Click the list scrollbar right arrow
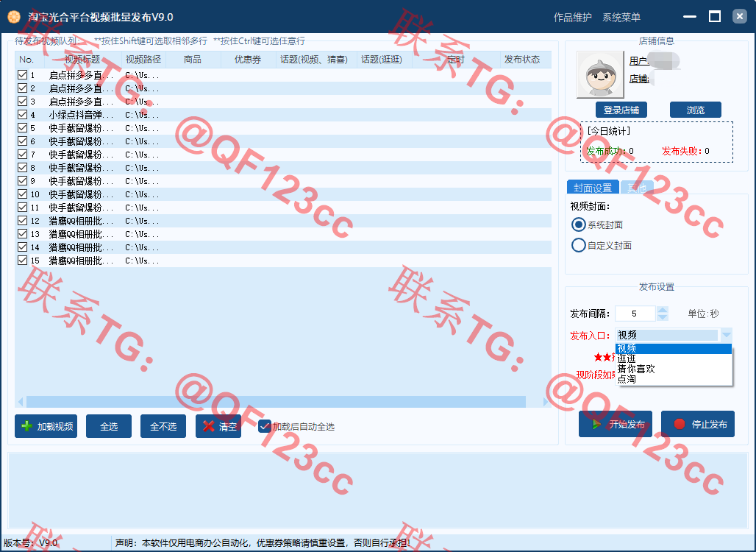The height and width of the screenshot is (552, 756). 546,401
